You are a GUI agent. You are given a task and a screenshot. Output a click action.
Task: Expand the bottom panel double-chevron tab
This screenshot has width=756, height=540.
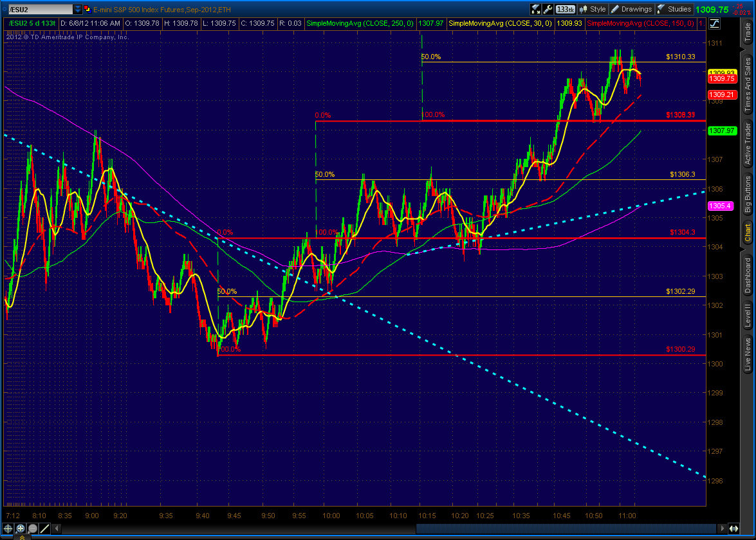tap(22, 537)
